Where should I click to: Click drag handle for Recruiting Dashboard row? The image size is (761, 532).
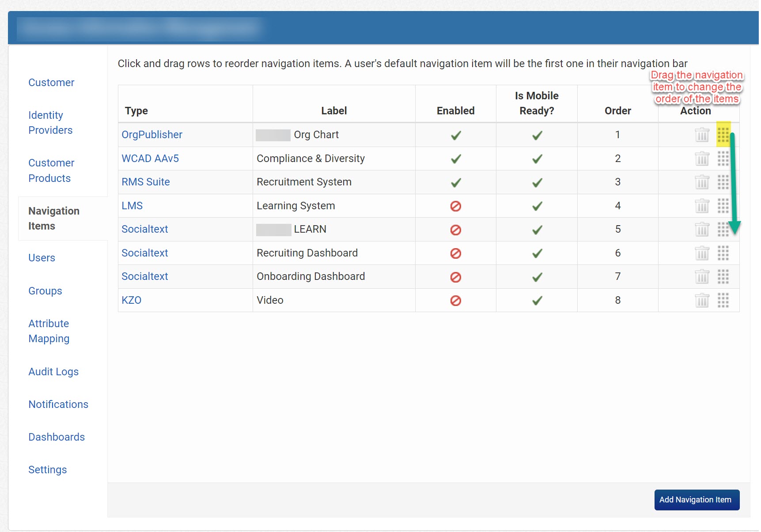[723, 253]
